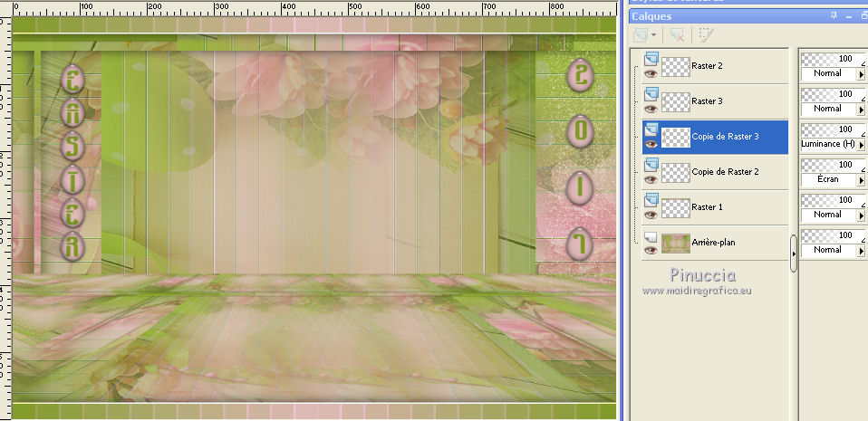Image resolution: width=868 pixels, height=421 pixels.
Task: Hide the Arrière-plan layer via its eye icon
Action: pos(651,250)
